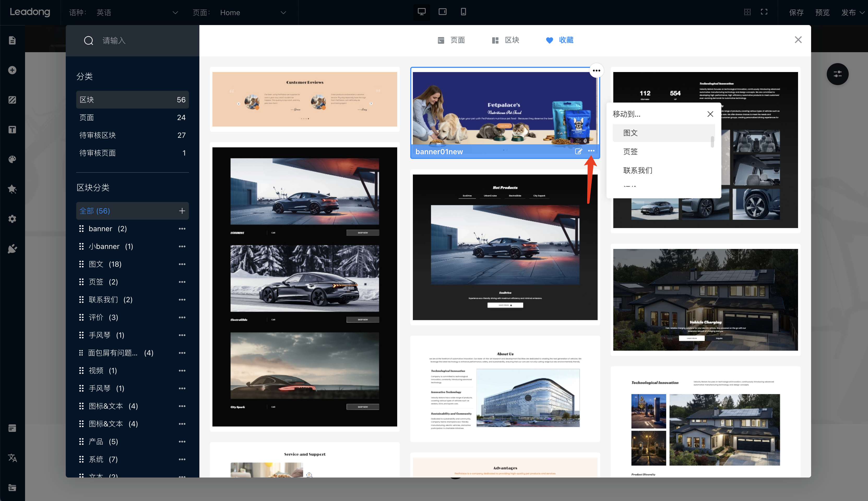The height and width of the screenshot is (501, 868).
Task: Open the 语种 language dropdown
Action: 138,13
